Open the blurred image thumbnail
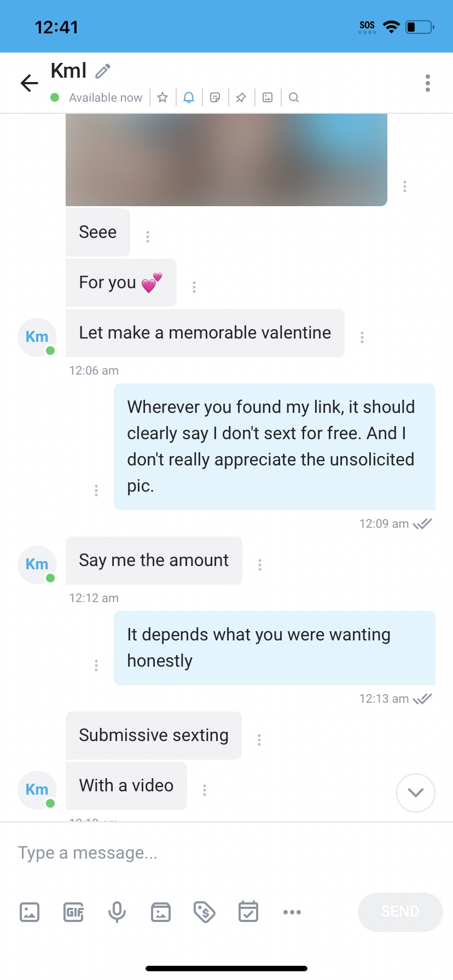This screenshot has height=980, width=453. [x=226, y=160]
